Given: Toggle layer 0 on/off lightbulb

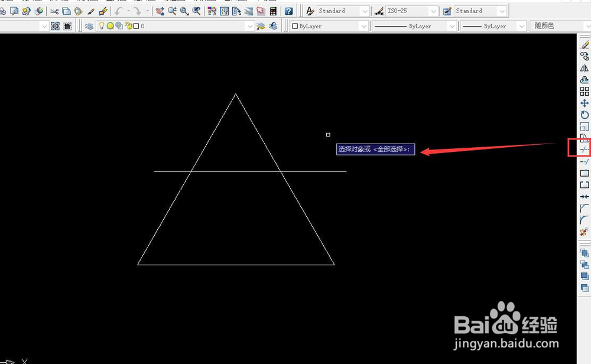Looking at the screenshot, I should tap(102, 25).
